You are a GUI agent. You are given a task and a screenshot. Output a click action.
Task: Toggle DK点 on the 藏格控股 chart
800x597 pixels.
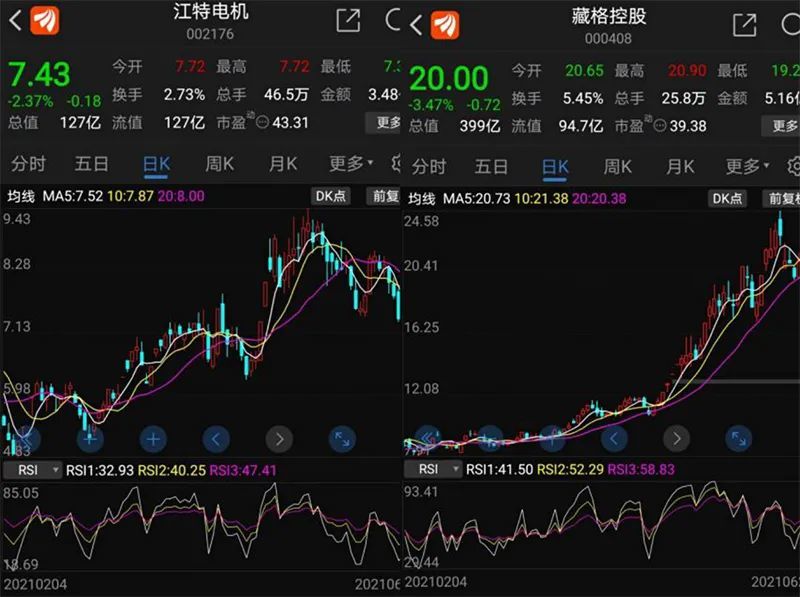pos(727,198)
